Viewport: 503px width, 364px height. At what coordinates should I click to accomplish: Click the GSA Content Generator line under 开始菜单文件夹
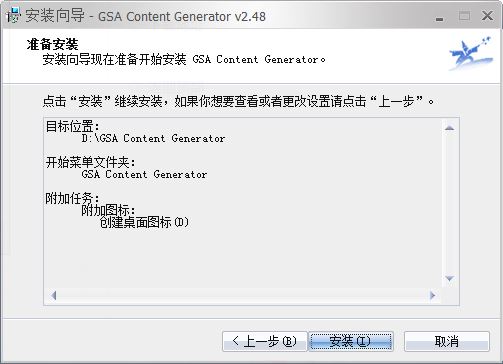(144, 174)
